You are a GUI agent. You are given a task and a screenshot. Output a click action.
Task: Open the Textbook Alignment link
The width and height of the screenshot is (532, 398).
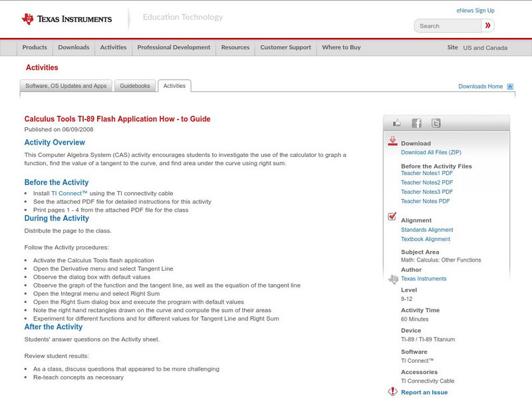(x=426, y=239)
